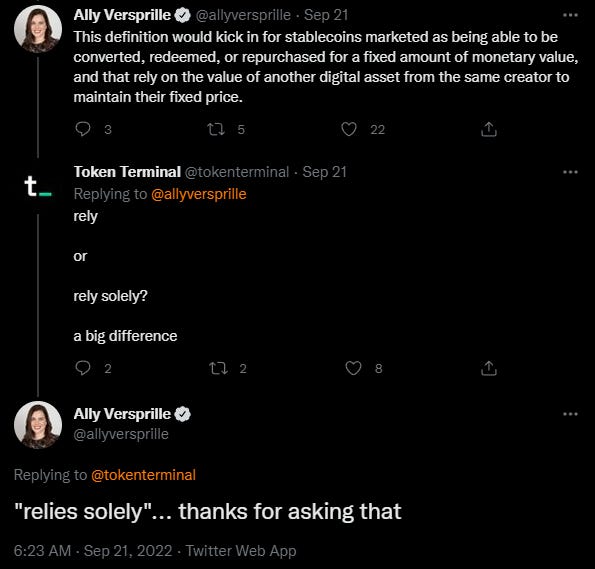Retweet the Token Terminal reply
The height and width of the screenshot is (569, 595).
point(218,368)
